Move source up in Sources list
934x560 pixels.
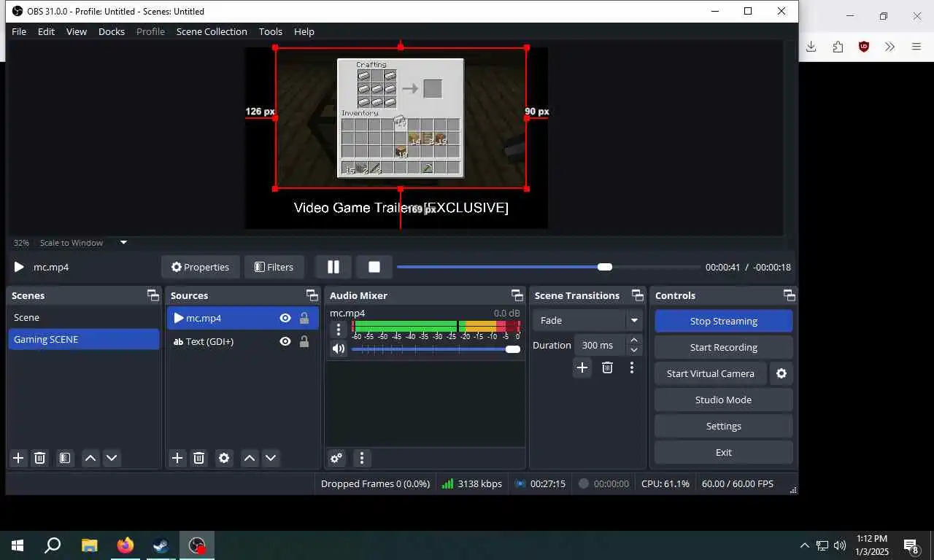(250, 458)
